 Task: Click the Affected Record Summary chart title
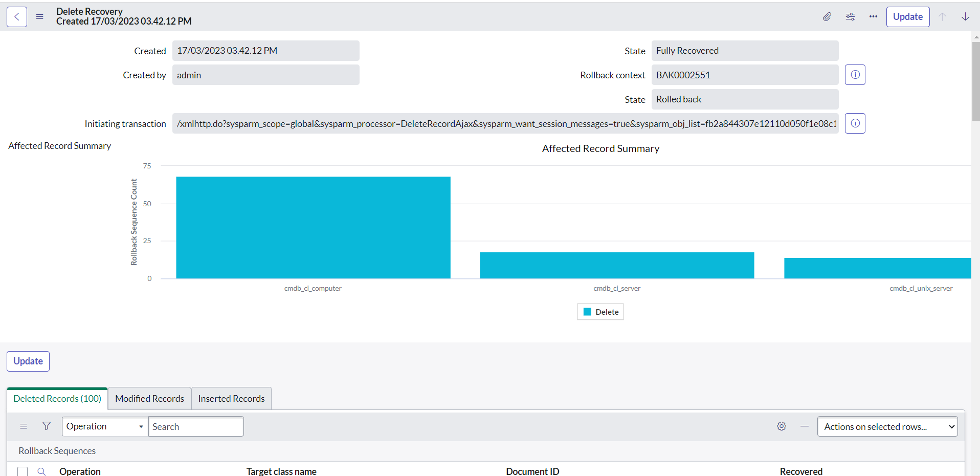[x=600, y=148]
